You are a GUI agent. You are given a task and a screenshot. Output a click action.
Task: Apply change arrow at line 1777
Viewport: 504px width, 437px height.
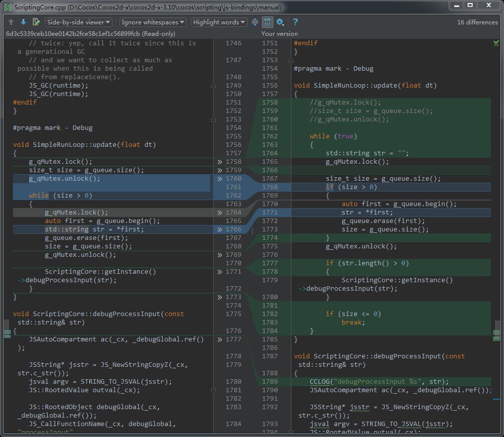point(220,339)
